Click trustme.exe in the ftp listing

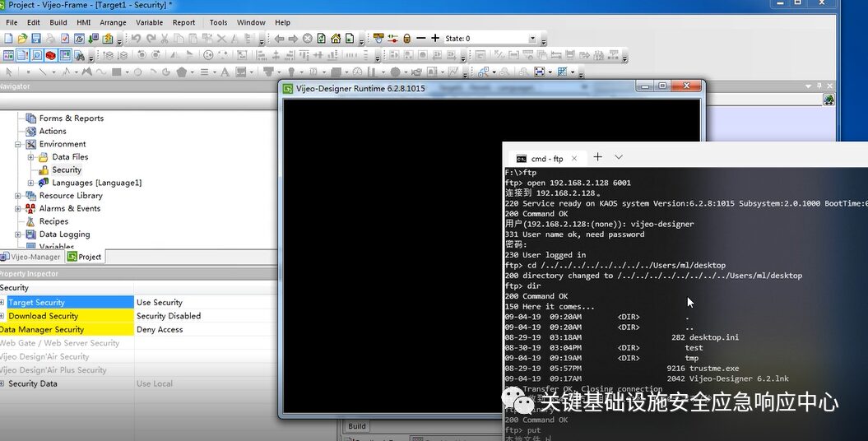pyautogui.click(x=714, y=369)
